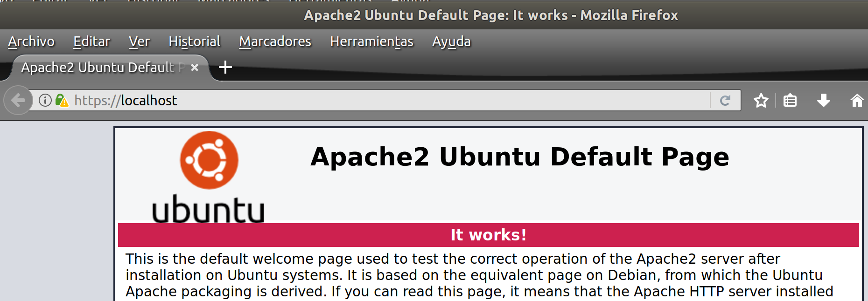The height and width of the screenshot is (301, 868).
Task: Click the line starting 'installation on Ubuntu systems'
Action: pos(474,275)
